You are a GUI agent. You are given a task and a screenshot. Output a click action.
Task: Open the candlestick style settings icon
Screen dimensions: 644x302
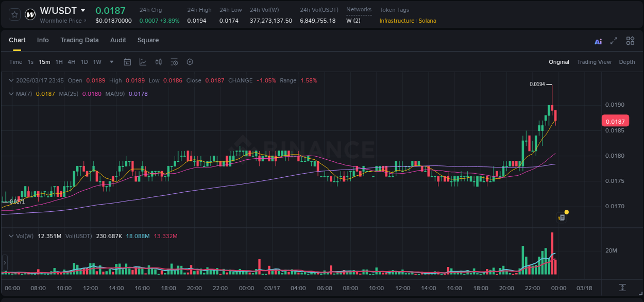(x=159, y=62)
